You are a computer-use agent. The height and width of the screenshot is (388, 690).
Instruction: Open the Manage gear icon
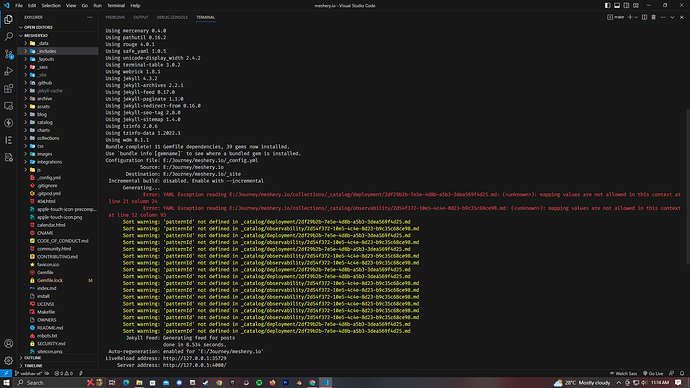[8, 361]
